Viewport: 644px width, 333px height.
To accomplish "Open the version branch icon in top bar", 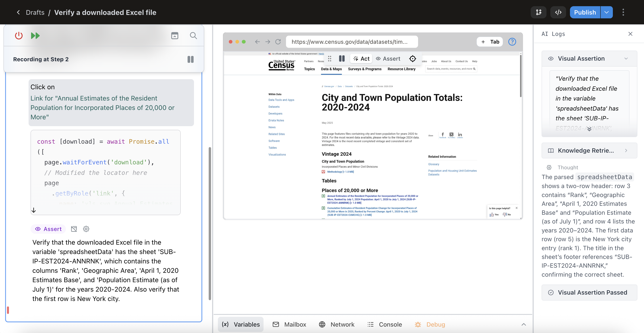I will click(539, 12).
